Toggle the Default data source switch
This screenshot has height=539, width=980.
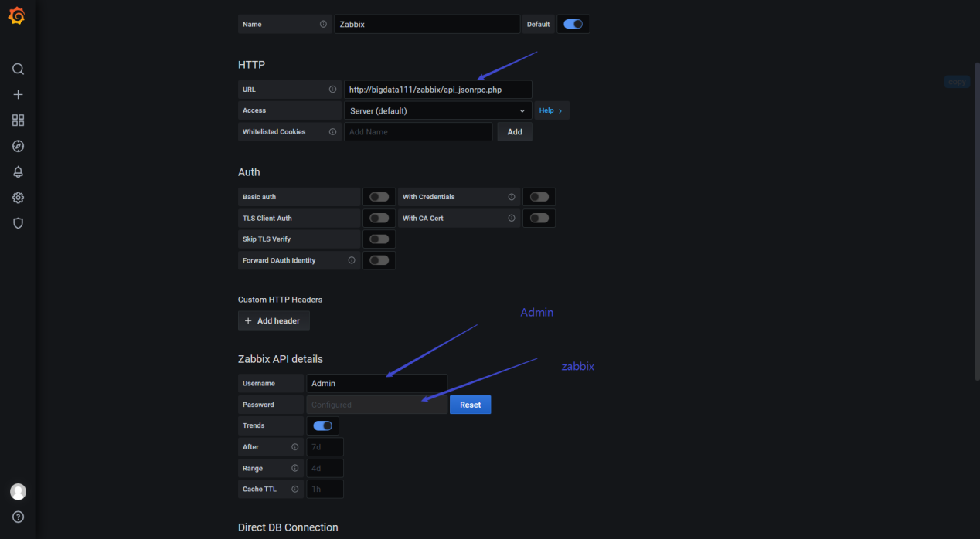point(573,24)
